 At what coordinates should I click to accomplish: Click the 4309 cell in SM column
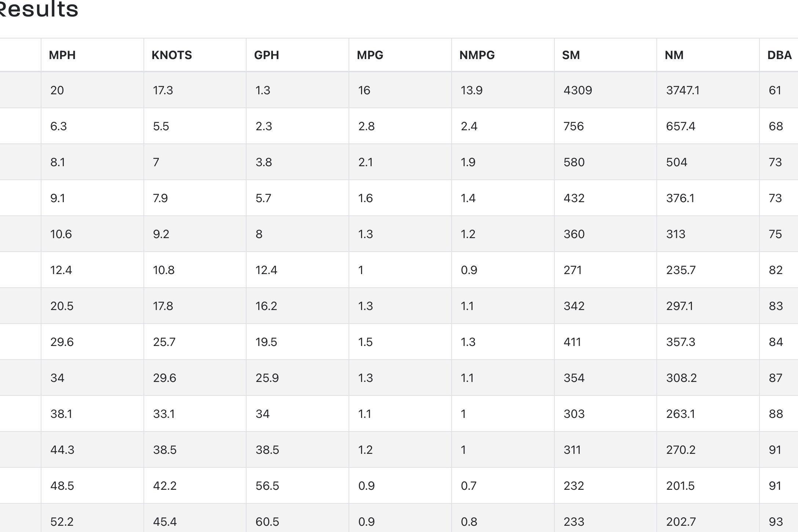578,90
